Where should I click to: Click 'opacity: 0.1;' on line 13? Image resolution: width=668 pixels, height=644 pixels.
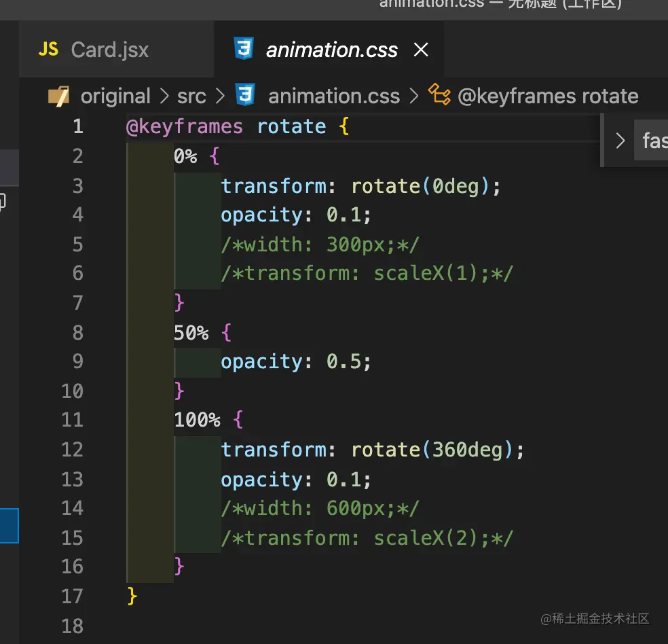(296, 480)
